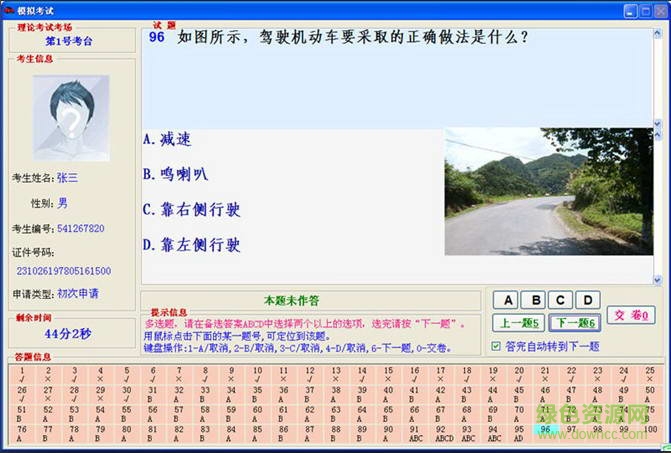The width and height of the screenshot is (671, 453).
Task: Go to previous question with 上一题5
Action: pos(520,323)
